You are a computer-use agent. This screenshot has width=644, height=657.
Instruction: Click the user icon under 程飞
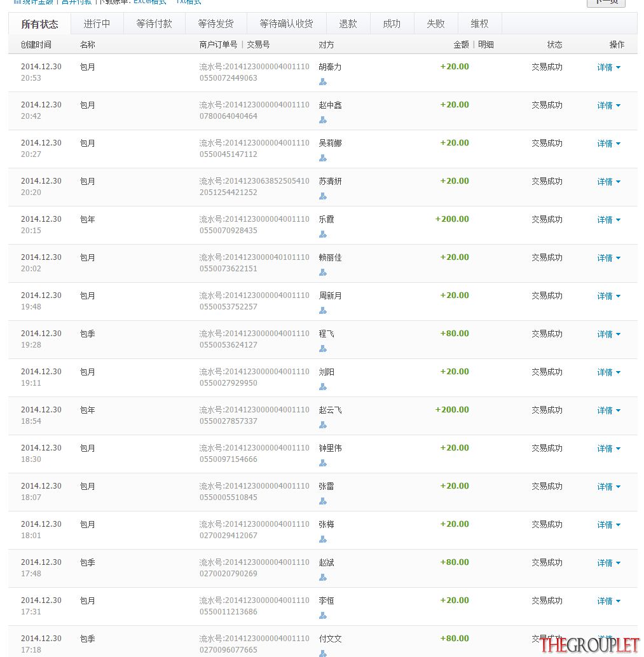tap(322, 349)
